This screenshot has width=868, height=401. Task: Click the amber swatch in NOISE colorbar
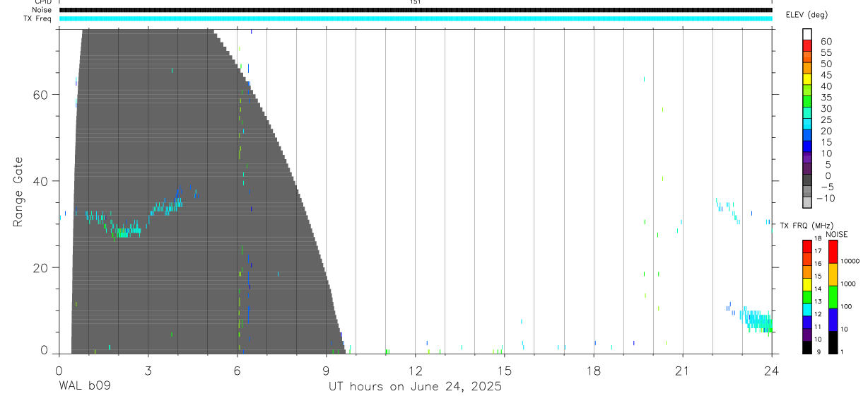[833, 274]
